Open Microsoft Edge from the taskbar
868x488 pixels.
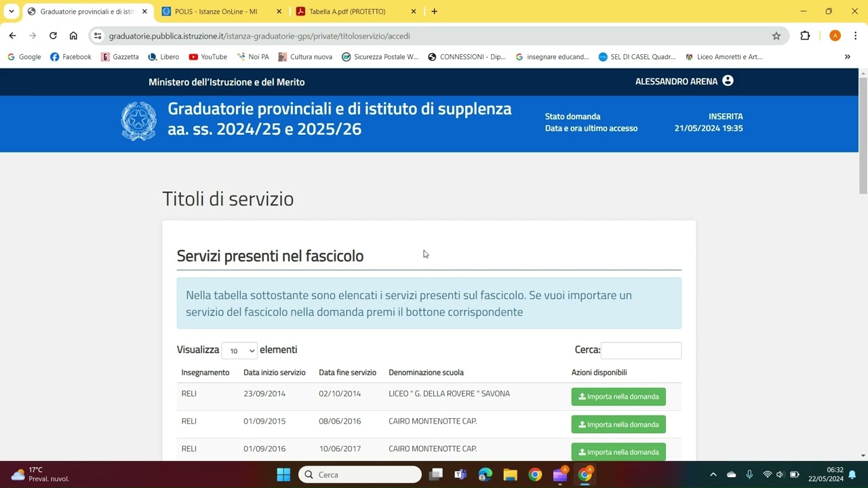point(485,474)
